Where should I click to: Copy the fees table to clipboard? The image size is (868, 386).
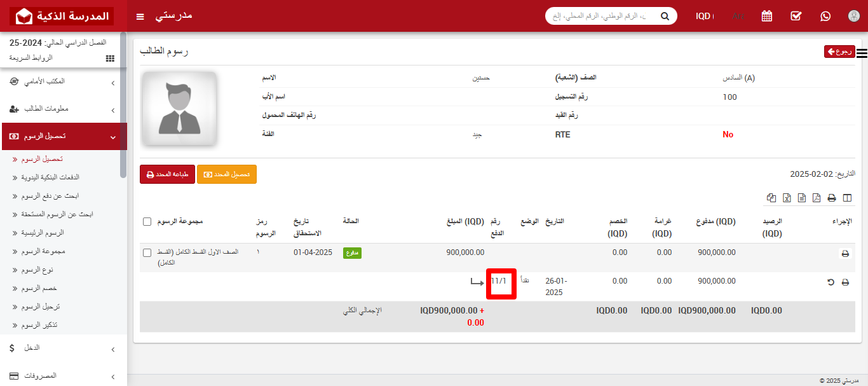[x=771, y=198]
